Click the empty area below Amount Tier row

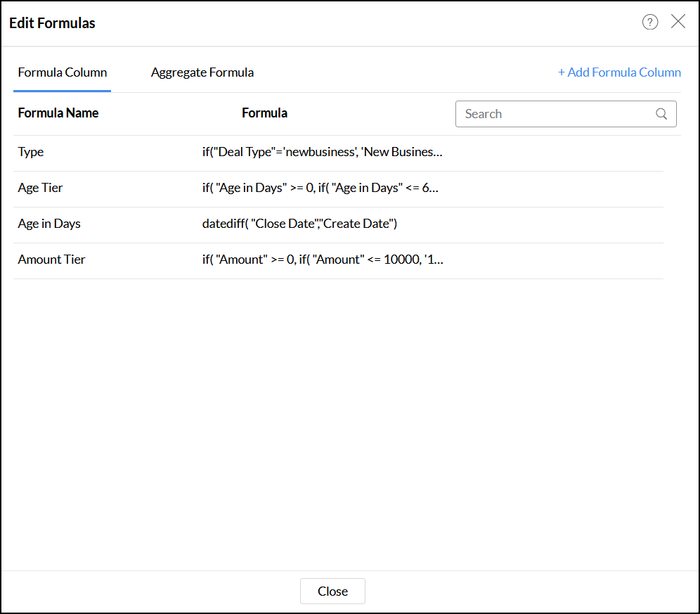[x=337, y=422]
